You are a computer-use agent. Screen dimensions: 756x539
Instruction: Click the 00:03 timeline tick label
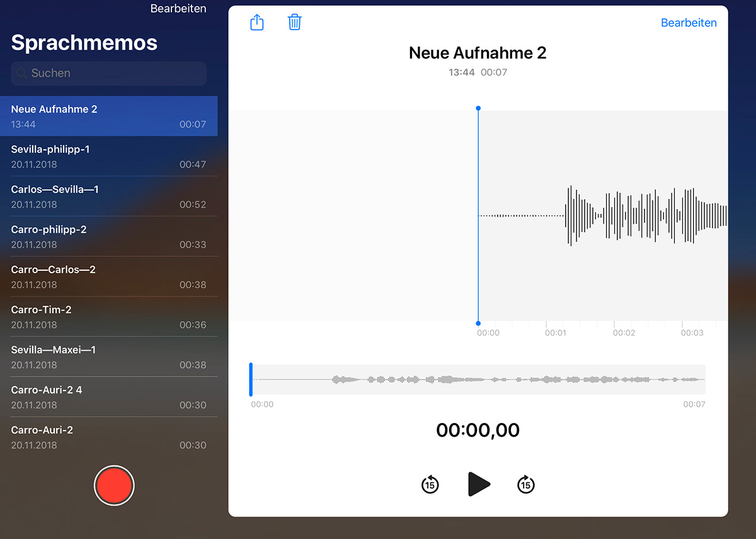(x=692, y=332)
